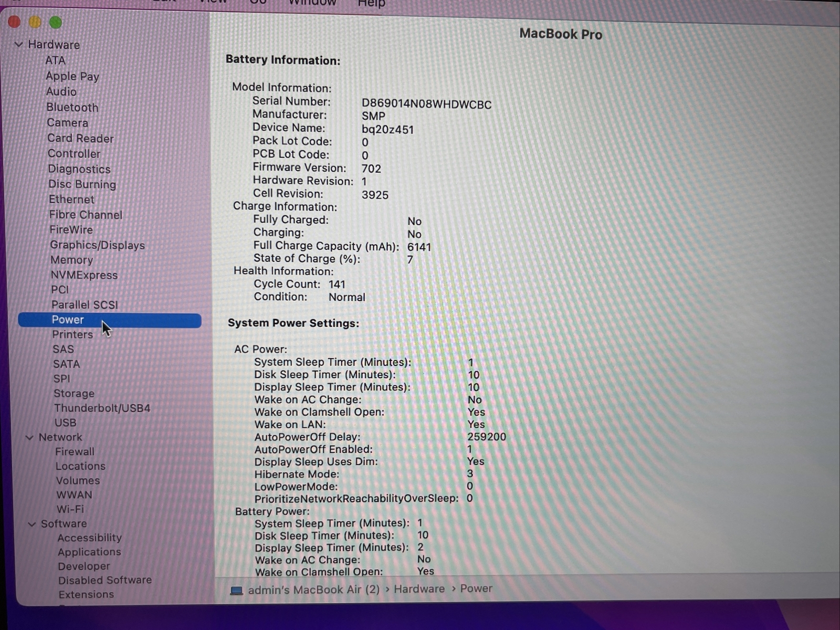Open the PCI section
Viewport: 840px width, 630px height.
tap(60, 290)
